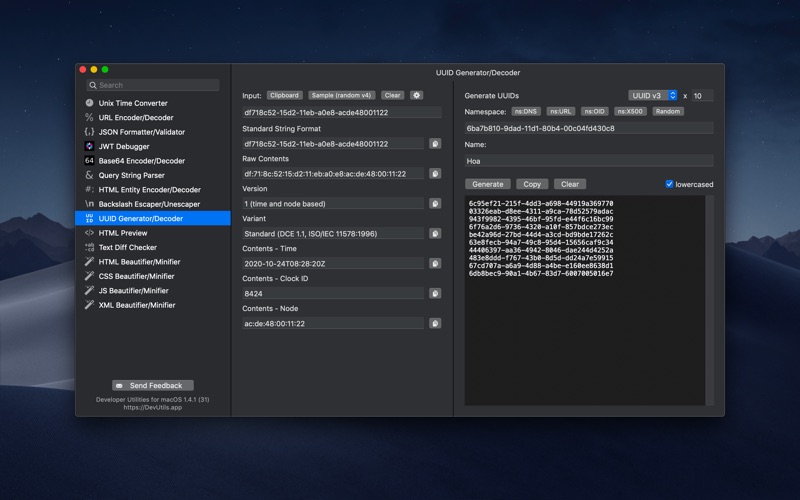800x500 pixels.
Task: Select Unix Time Converter tool
Action: [132, 103]
